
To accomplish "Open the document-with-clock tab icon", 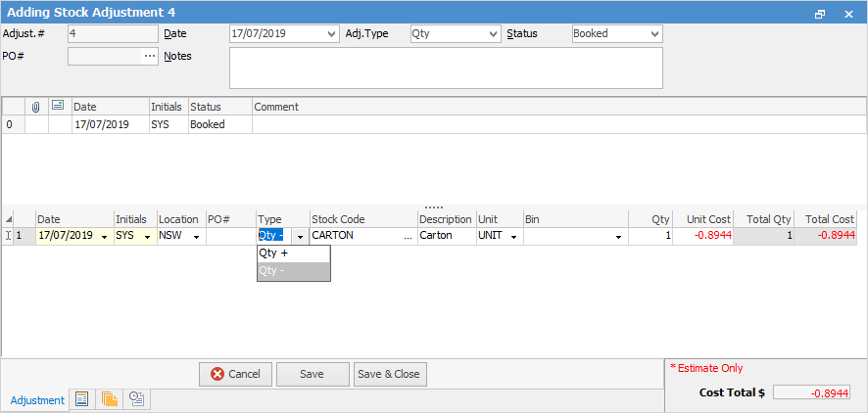I will [136, 399].
